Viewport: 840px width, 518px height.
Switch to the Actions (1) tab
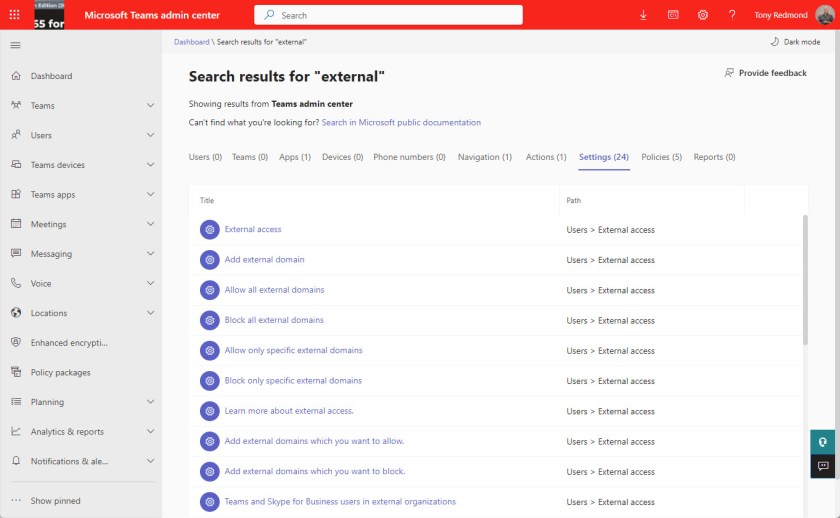point(546,157)
